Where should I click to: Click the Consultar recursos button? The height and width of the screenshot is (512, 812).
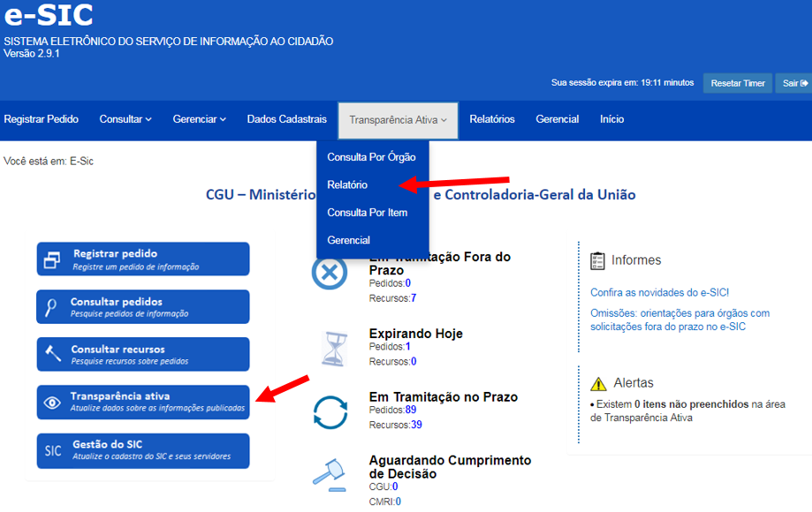coord(143,354)
